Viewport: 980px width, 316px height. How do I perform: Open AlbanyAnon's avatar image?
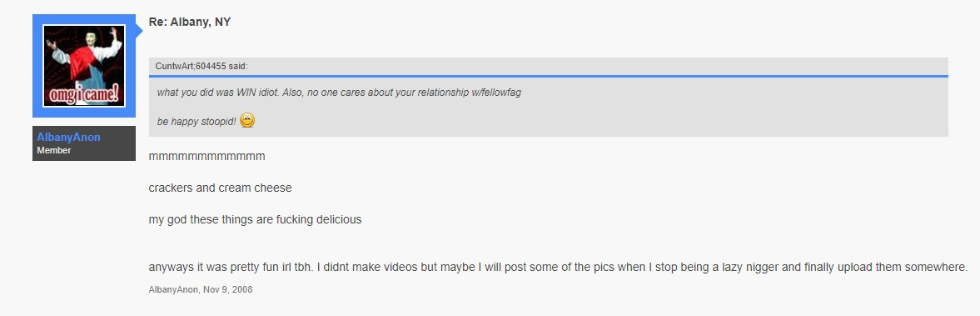pos(84,66)
